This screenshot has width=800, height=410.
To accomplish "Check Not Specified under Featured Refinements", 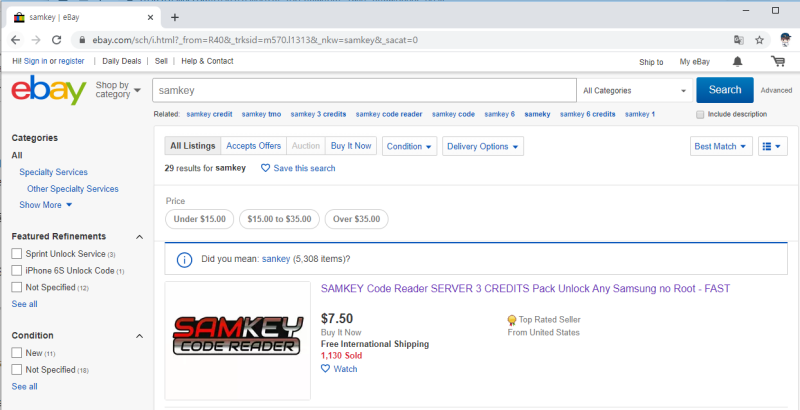I will point(17,287).
